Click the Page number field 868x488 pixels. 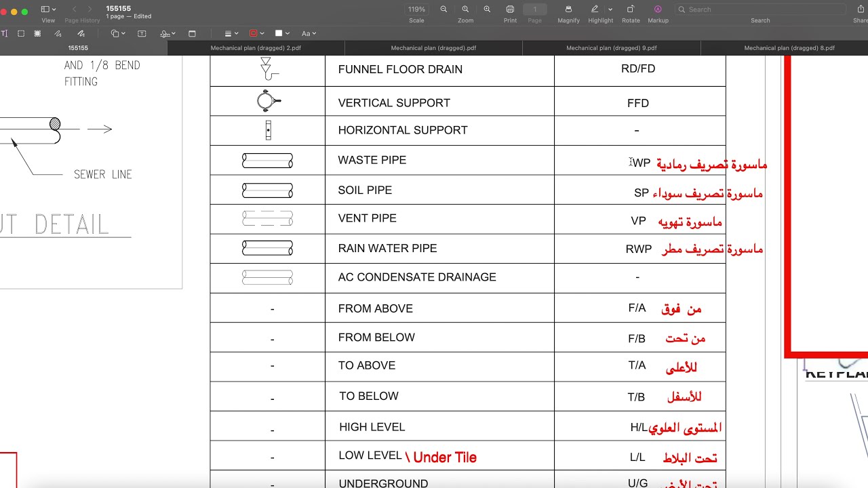[x=535, y=9]
